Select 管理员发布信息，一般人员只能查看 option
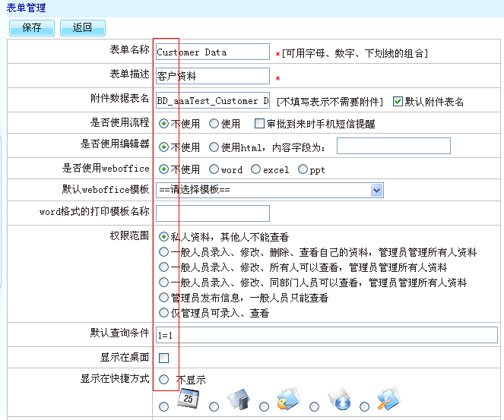 [x=164, y=298]
